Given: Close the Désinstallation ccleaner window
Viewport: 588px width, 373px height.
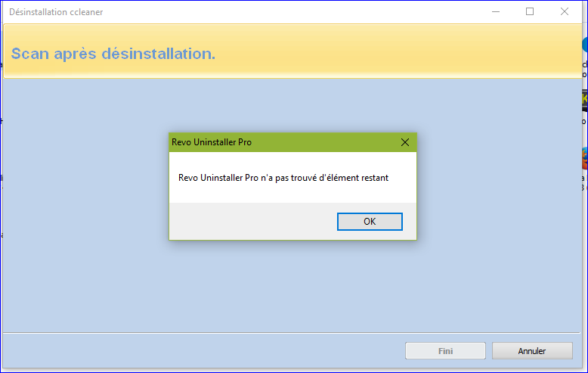Looking at the screenshot, I should [x=565, y=11].
